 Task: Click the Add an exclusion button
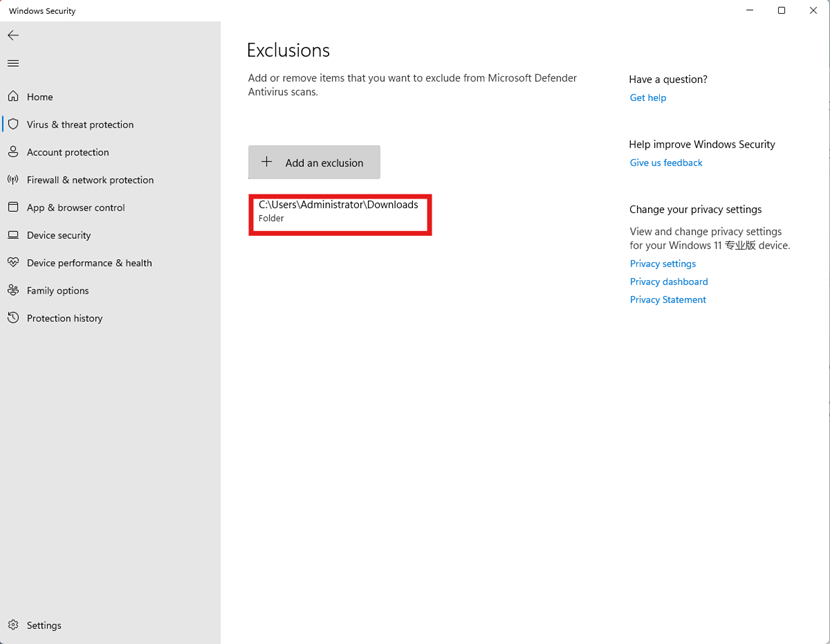(314, 162)
